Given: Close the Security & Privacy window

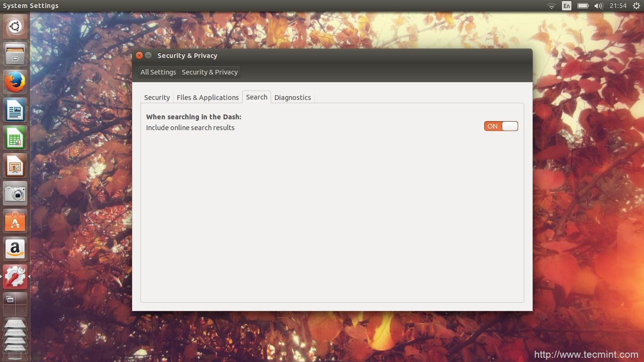Looking at the screenshot, I should coord(139,55).
